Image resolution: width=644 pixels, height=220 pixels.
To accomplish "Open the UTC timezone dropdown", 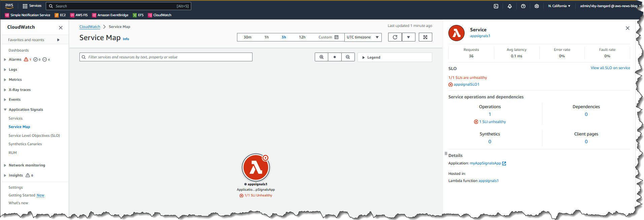I will [363, 37].
